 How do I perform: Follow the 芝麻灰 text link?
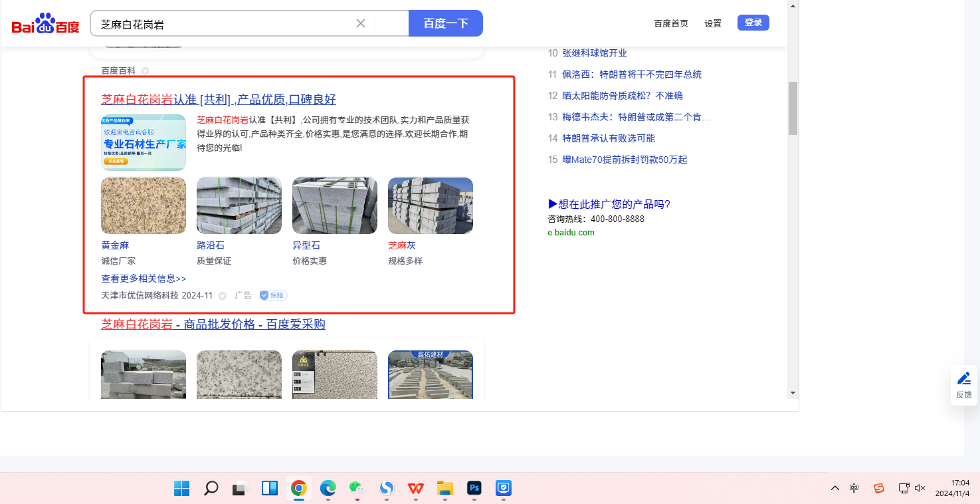click(402, 245)
